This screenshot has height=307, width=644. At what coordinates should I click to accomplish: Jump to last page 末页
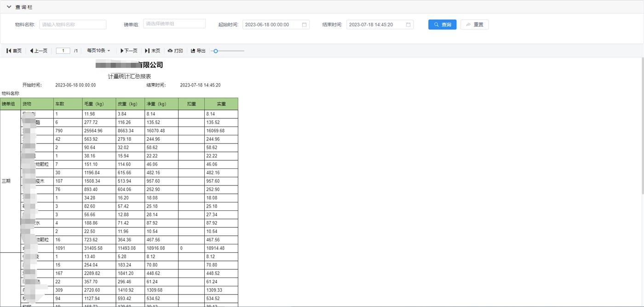tap(152, 51)
